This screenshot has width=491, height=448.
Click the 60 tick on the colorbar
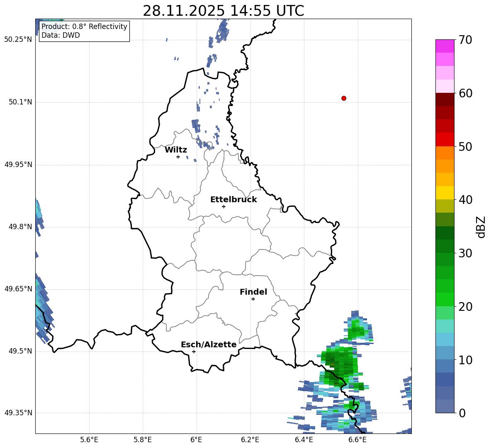[465, 93]
